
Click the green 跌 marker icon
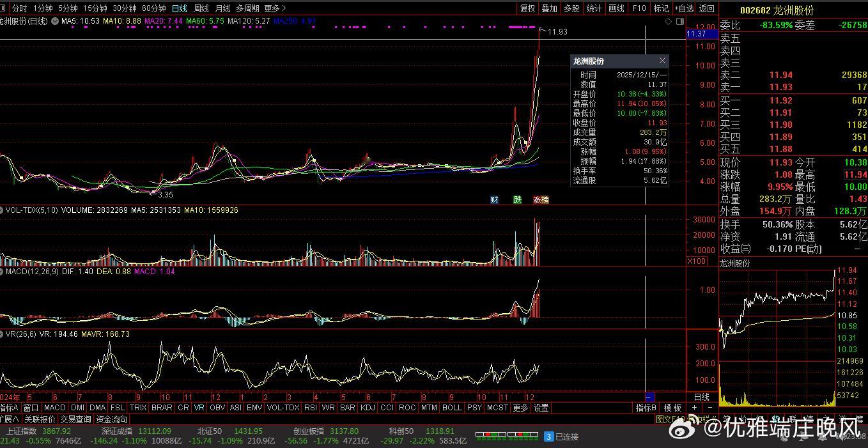click(x=518, y=199)
